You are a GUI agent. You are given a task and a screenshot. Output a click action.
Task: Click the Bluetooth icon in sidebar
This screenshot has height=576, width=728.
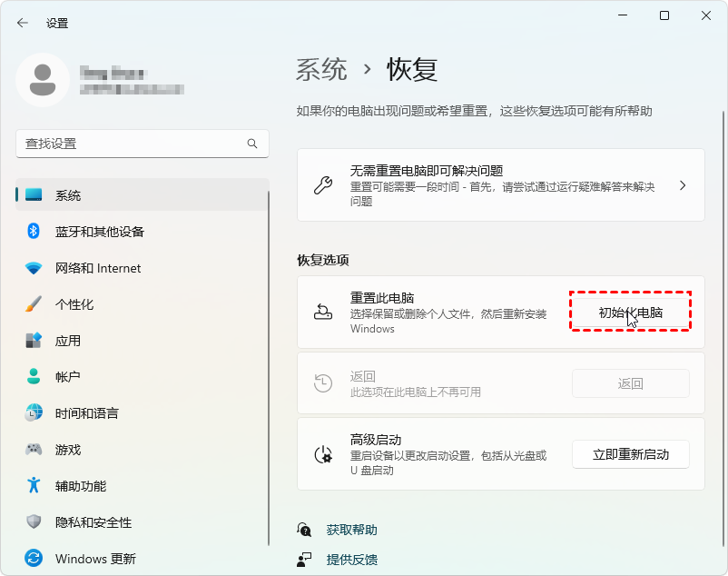(34, 231)
